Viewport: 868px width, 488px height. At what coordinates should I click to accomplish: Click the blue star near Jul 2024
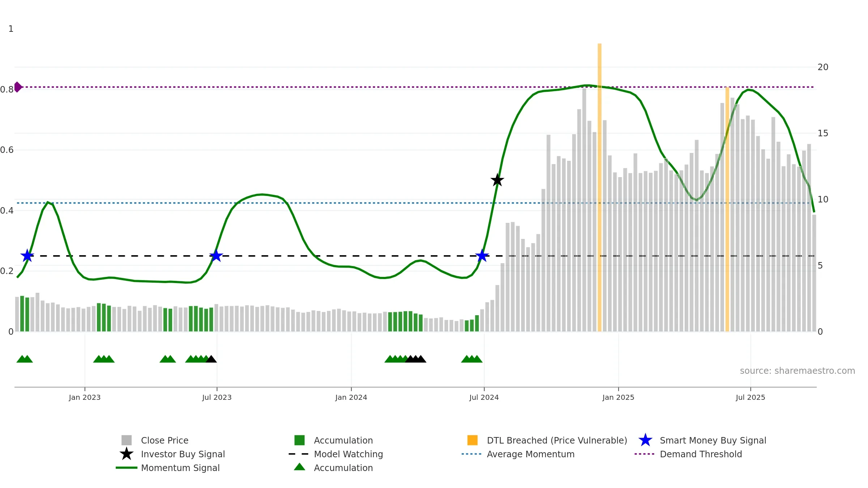click(482, 256)
